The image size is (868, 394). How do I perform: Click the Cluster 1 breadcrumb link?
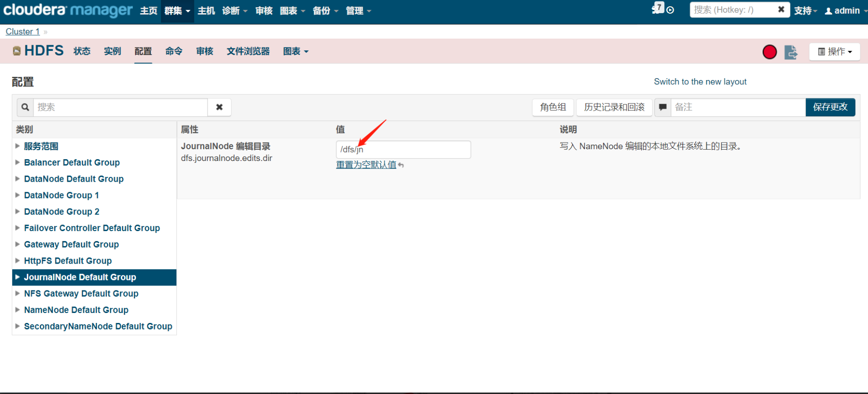coord(23,32)
